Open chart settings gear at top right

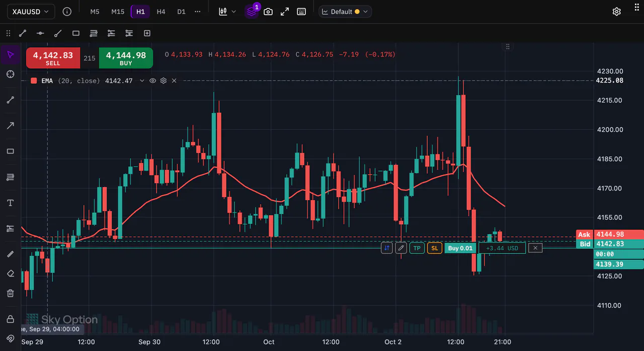[616, 12]
